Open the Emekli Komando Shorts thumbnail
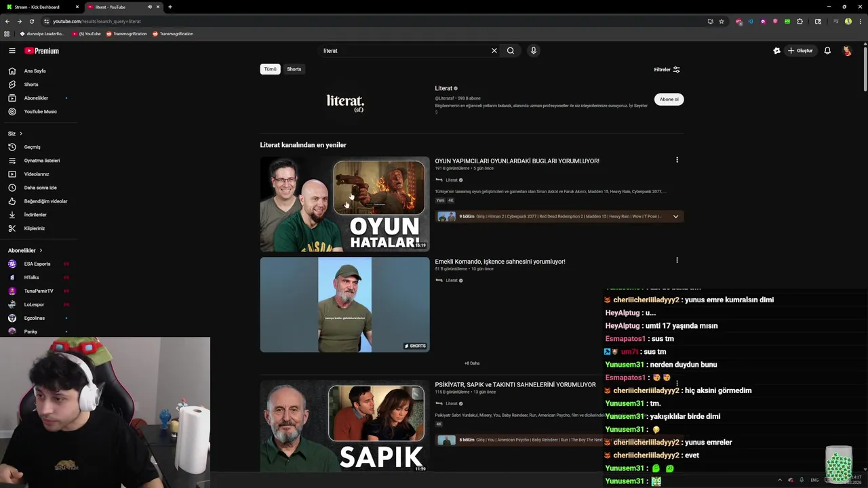868x488 pixels. [344, 304]
